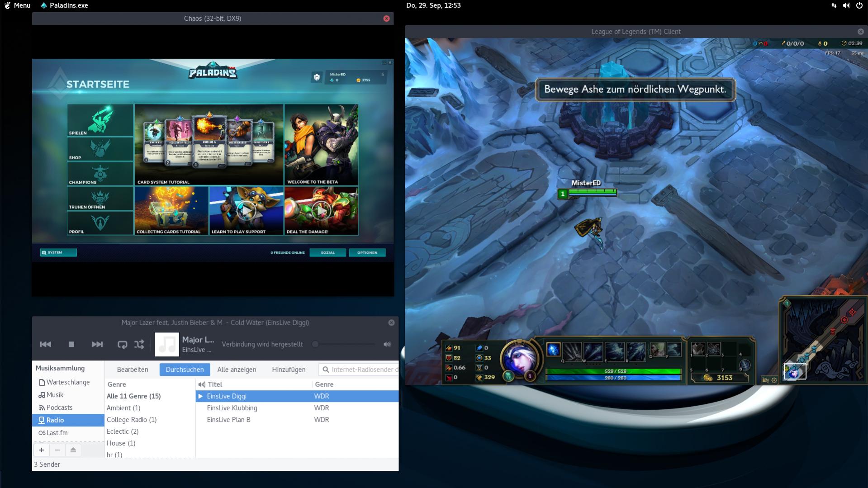The image size is (868, 488).
Task: Click Ashe's Q ability icon
Action: 572,351
